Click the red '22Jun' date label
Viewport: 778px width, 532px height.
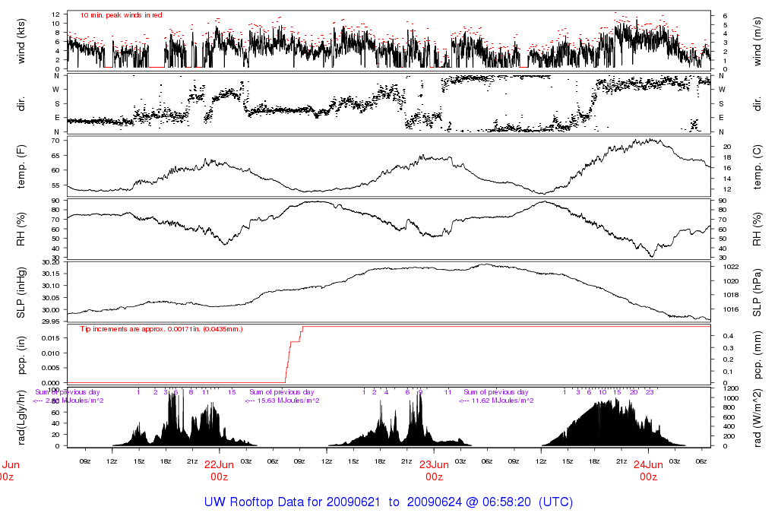click(219, 465)
